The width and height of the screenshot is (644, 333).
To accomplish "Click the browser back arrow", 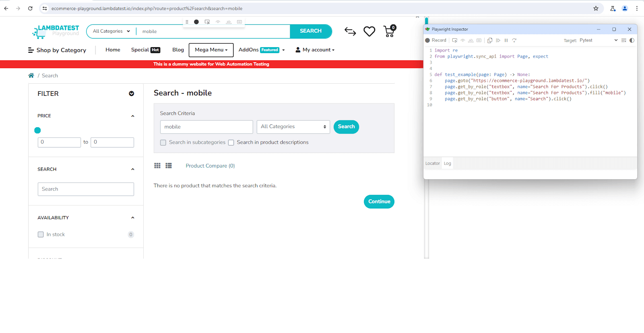I will point(6,8).
